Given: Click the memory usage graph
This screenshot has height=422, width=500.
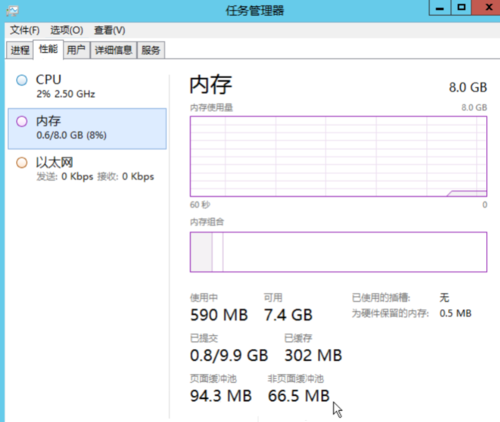Looking at the screenshot, I should coord(338,156).
